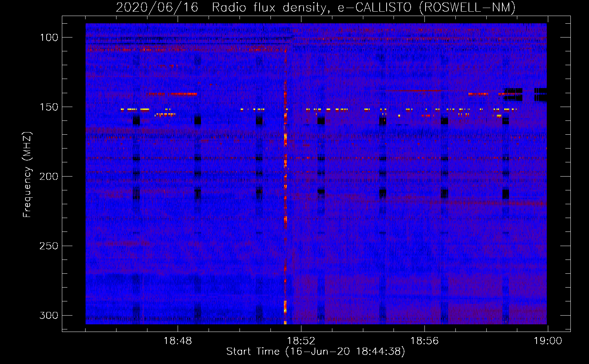589x364 pixels.
Task: Click the "Start Time (16-Jun-20 18:44:38)" label
Action: (316, 352)
